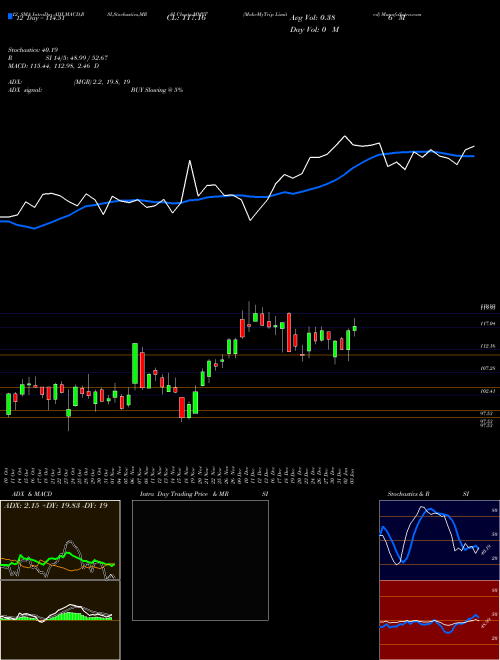500x660 pixels.
Task: Select the 'Day Vol: 0 M' text
Action: 314,29
